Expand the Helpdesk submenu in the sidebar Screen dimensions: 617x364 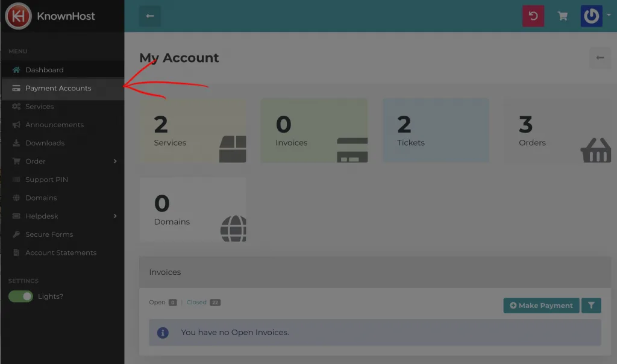click(x=114, y=216)
